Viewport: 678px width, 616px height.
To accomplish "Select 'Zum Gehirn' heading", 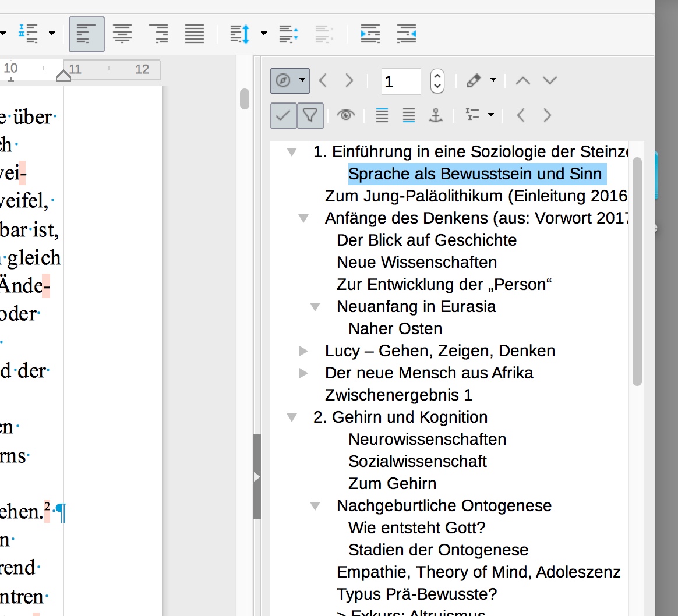I will 392,483.
